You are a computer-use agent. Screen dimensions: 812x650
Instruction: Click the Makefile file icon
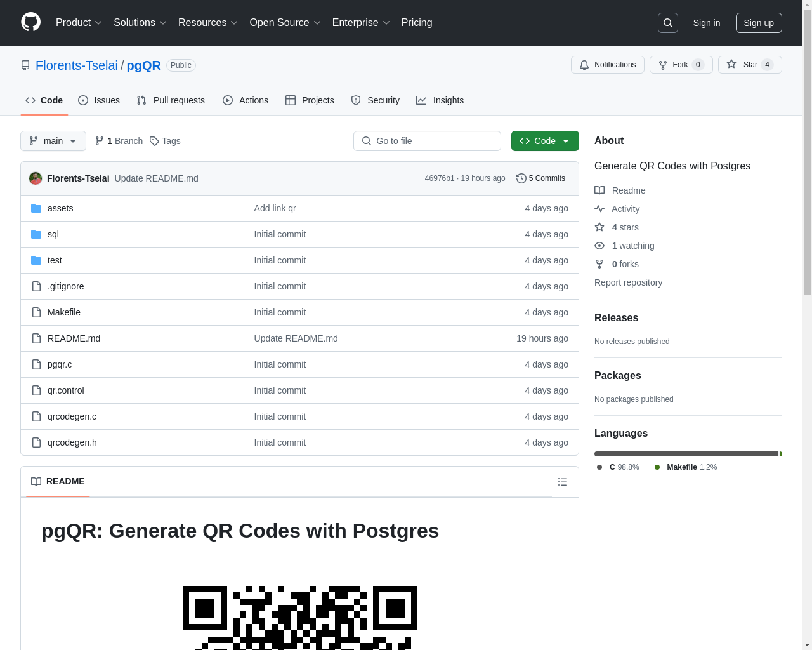[x=36, y=312]
